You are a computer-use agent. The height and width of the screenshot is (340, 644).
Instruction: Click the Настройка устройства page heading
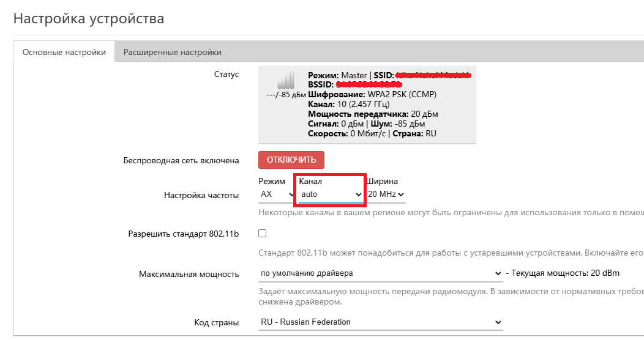pyautogui.click(x=89, y=18)
